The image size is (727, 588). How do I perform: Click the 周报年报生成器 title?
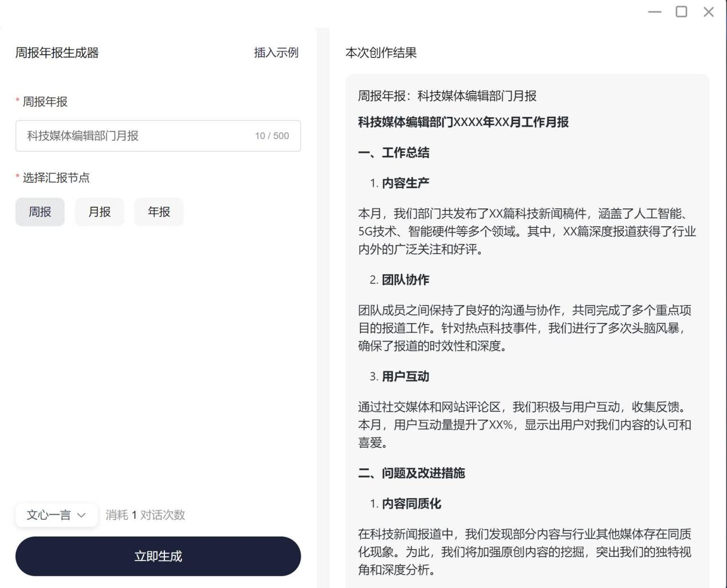[57, 53]
